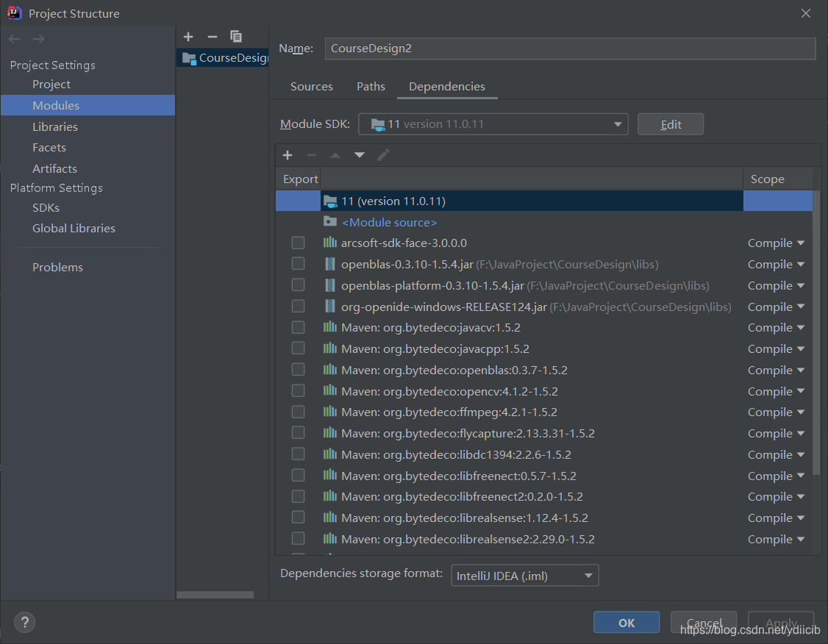Open scope dropdown for libfreenect:0.5.7-1.5.2

point(776,476)
